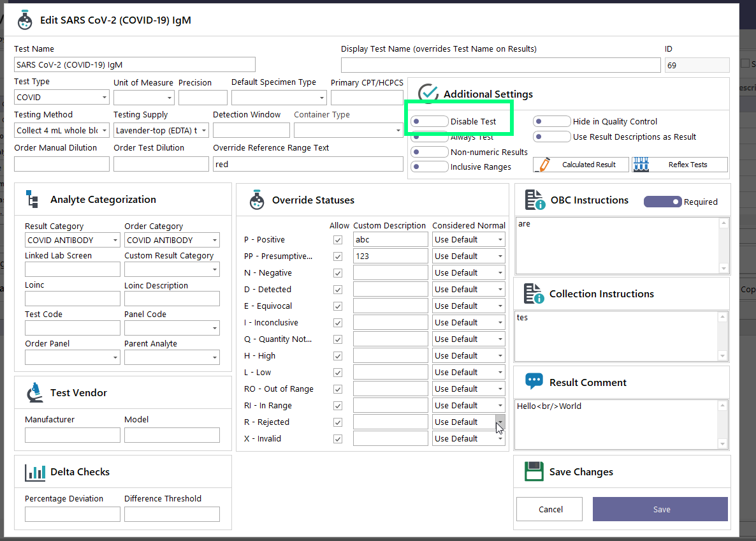Toggle Hide in Quality Control switch
Image resolution: width=756 pixels, height=541 pixels.
(x=551, y=122)
